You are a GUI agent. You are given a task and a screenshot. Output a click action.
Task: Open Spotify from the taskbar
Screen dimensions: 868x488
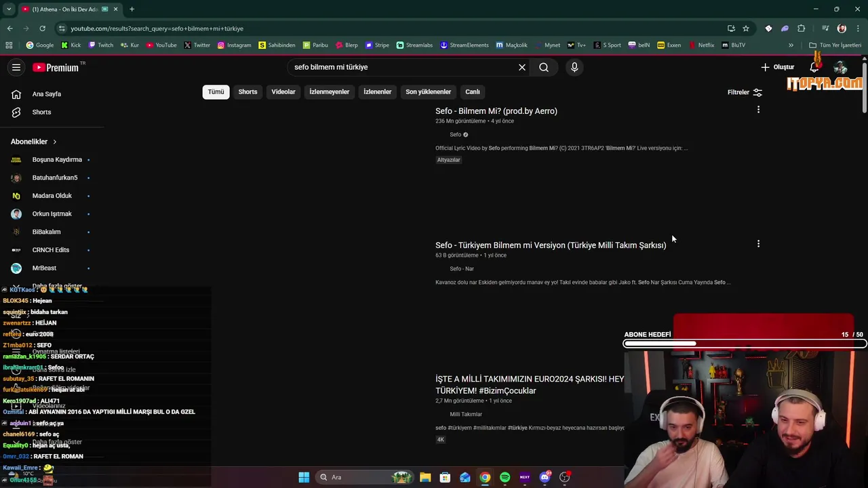tap(505, 477)
